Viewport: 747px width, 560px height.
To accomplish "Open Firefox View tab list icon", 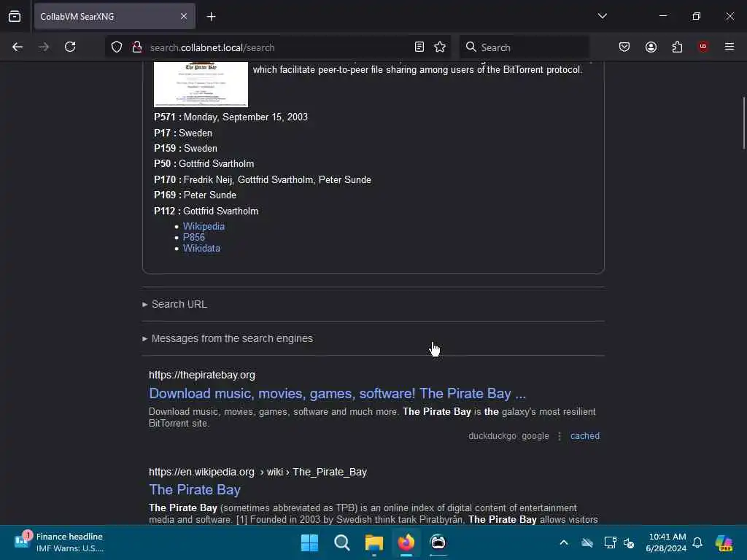I will click(x=15, y=16).
